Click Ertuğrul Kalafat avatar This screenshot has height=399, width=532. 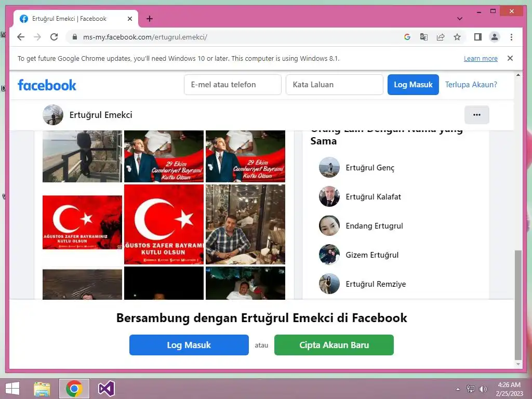point(329,196)
